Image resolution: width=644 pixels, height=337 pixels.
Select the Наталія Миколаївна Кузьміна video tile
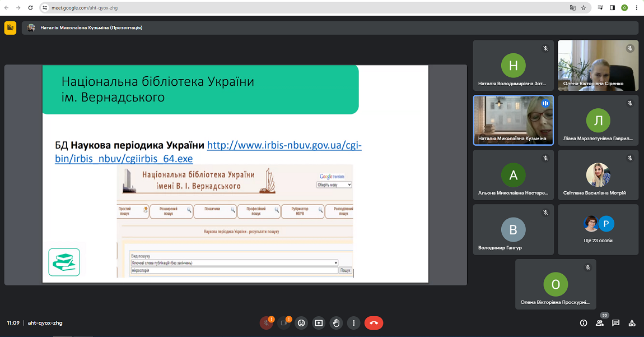tap(514, 120)
